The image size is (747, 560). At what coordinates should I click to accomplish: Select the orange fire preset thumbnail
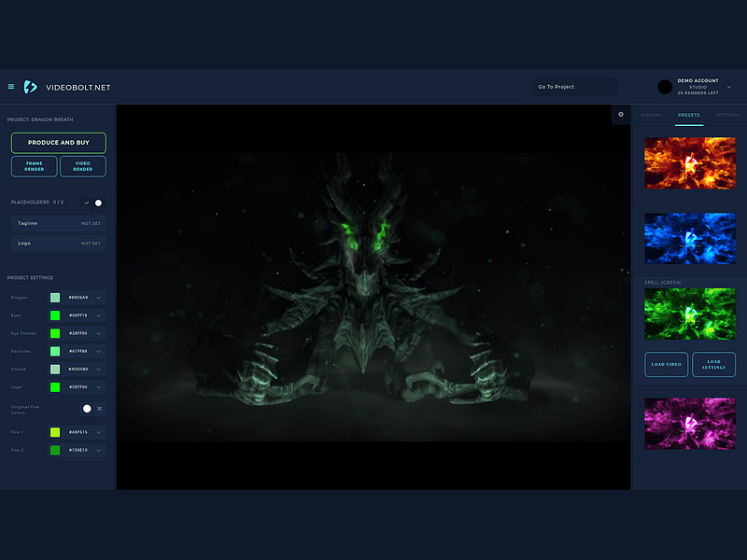690,162
